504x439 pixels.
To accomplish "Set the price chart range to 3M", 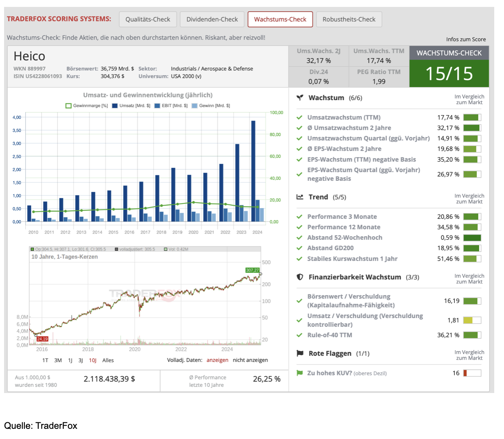I will pyautogui.click(x=58, y=360).
